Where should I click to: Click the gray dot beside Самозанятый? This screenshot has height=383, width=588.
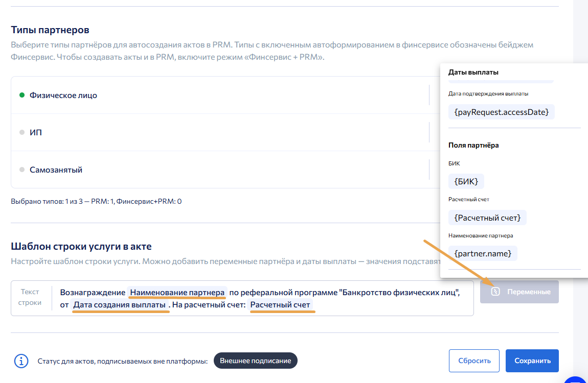click(22, 170)
